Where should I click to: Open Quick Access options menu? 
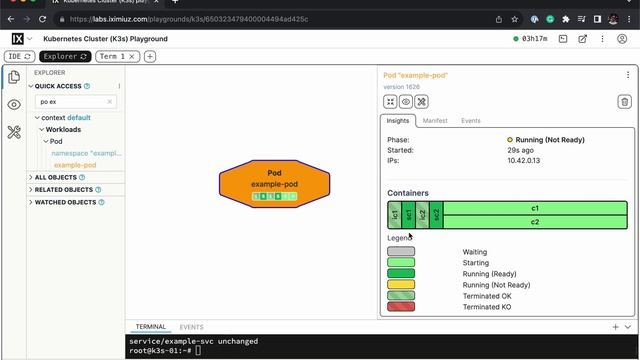pyautogui.click(x=119, y=86)
